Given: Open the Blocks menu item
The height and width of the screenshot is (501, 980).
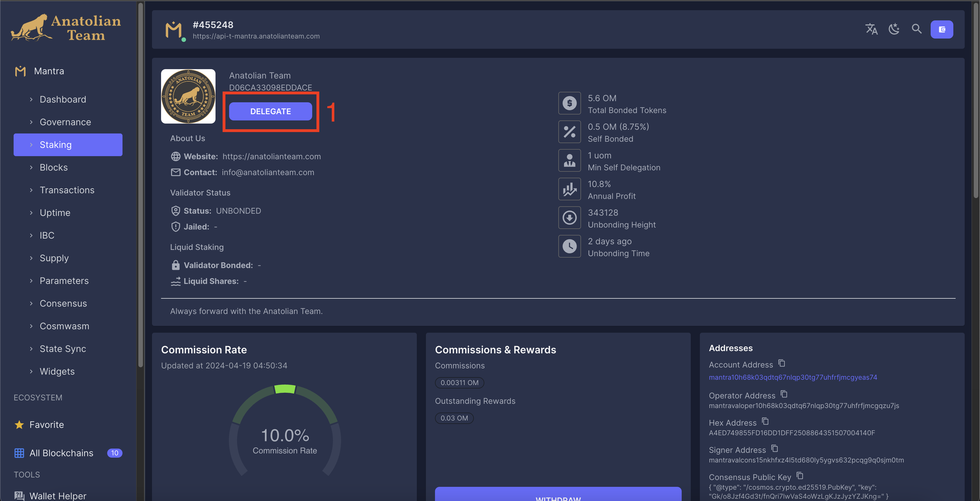Looking at the screenshot, I should tap(68, 168).
